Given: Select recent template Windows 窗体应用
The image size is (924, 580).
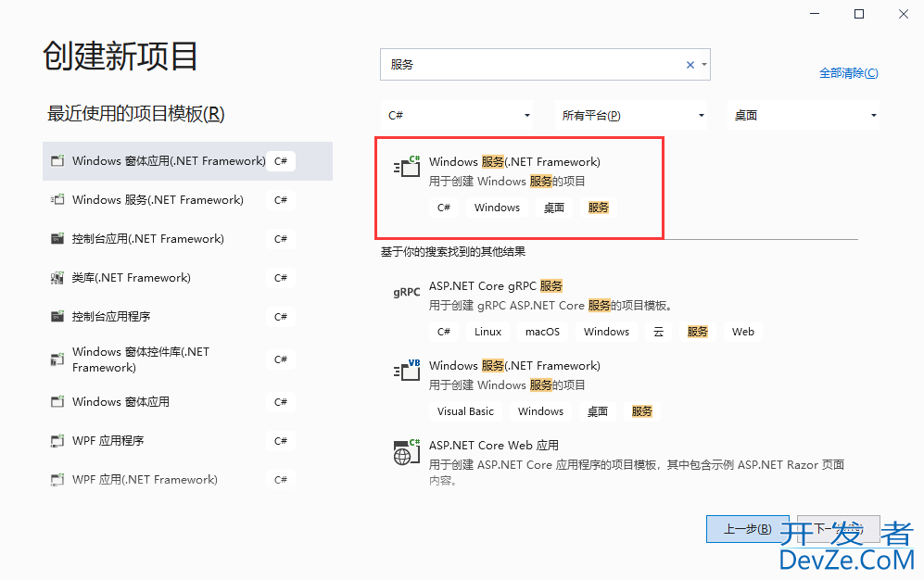Looking at the screenshot, I should (187, 401).
